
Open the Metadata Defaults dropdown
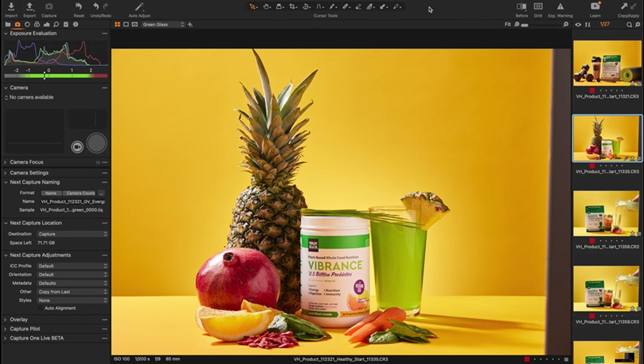pyautogui.click(x=72, y=283)
